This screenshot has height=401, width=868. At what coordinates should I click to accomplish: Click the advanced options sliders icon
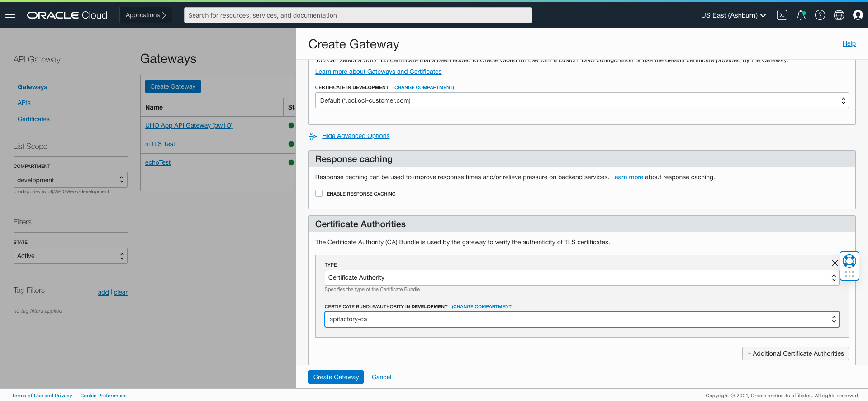point(313,136)
